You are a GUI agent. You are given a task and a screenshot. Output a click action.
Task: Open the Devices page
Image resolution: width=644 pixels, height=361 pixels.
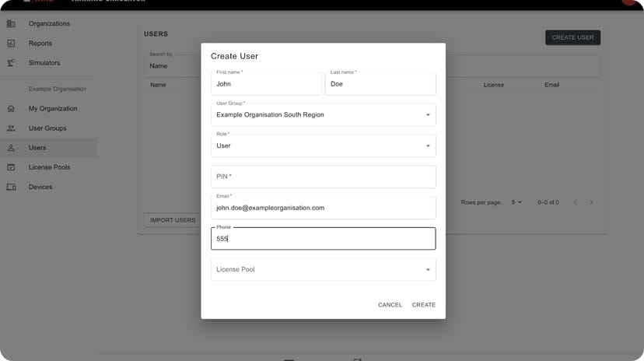coord(48,187)
